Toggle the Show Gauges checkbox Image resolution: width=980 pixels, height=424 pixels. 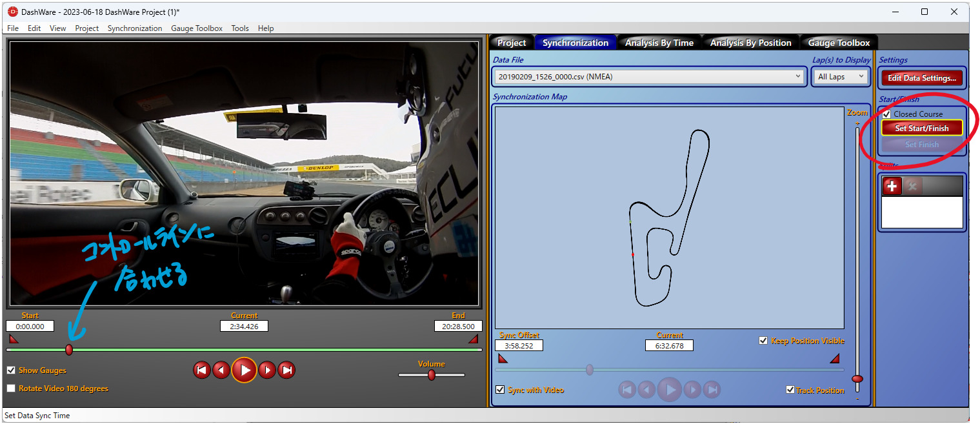(11, 370)
